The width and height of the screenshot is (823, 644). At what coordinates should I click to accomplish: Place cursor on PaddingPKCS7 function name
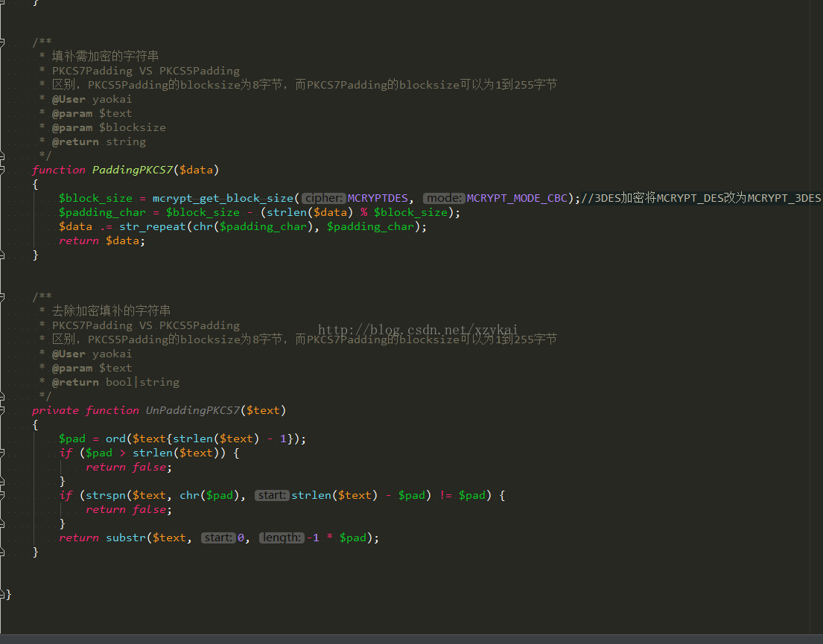133,170
